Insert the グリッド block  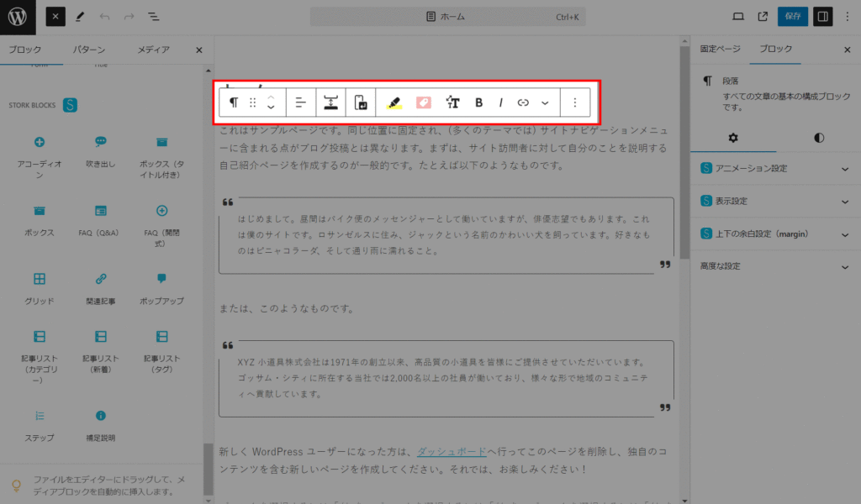click(x=39, y=288)
